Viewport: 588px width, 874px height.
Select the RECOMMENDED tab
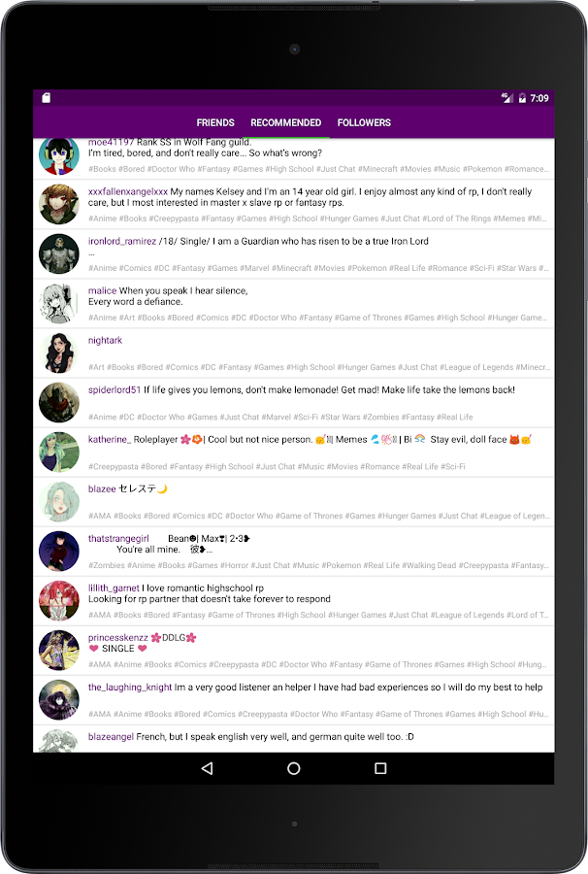[285, 122]
